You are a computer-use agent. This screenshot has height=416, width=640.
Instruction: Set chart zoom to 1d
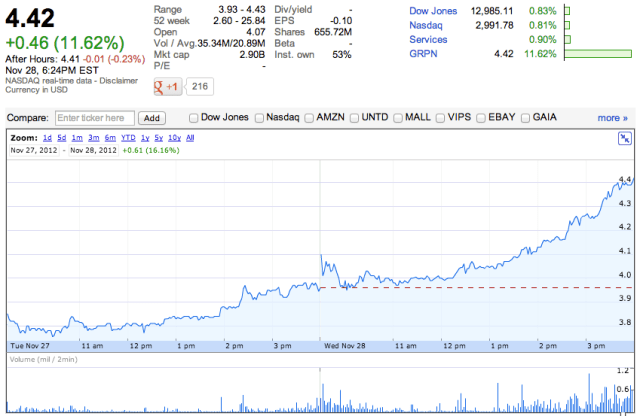pyautogui.click(x=47, y=138)
